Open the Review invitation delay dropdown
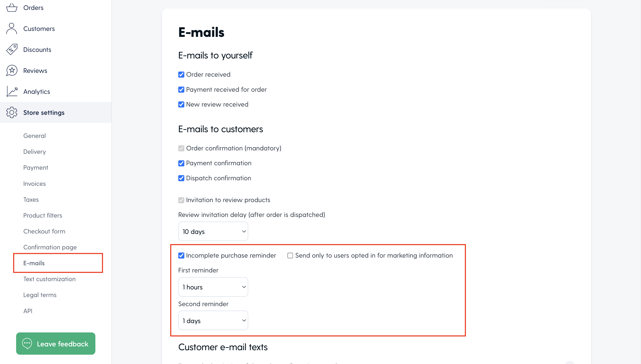The image size is (641, 364). pos(213,232)
